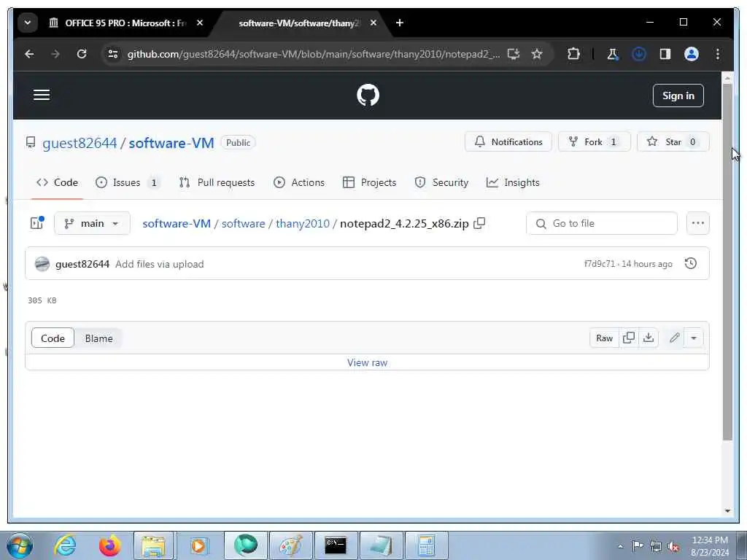Switch to the Code tab
747x560 pixels.
click(57, 182)
